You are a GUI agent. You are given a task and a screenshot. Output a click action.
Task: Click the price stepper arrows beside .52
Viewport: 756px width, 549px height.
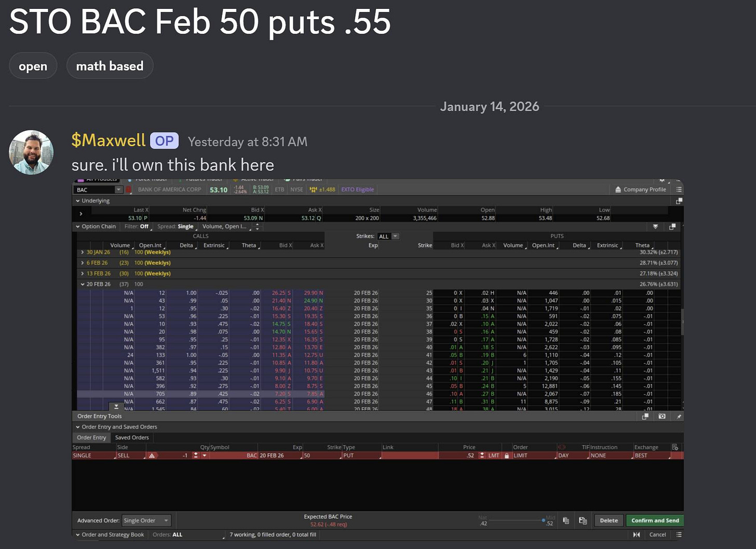tap(482, 456)
